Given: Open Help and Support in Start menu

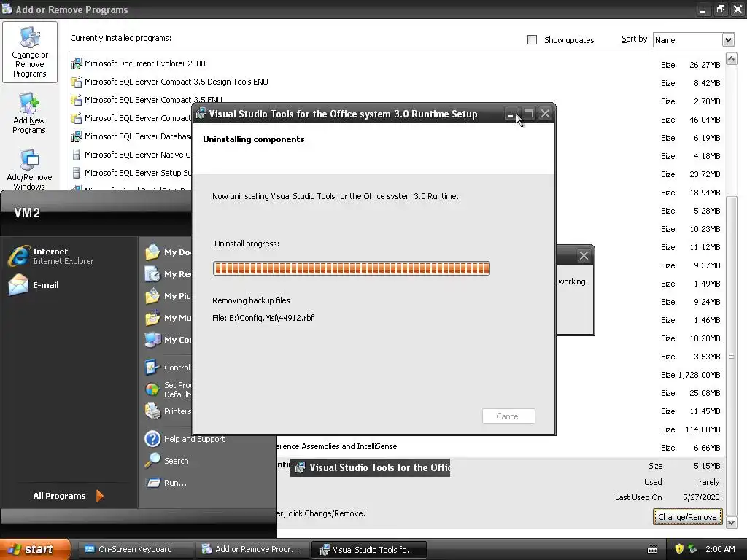Looking at the screenshot, I should (x=185, y=439).
